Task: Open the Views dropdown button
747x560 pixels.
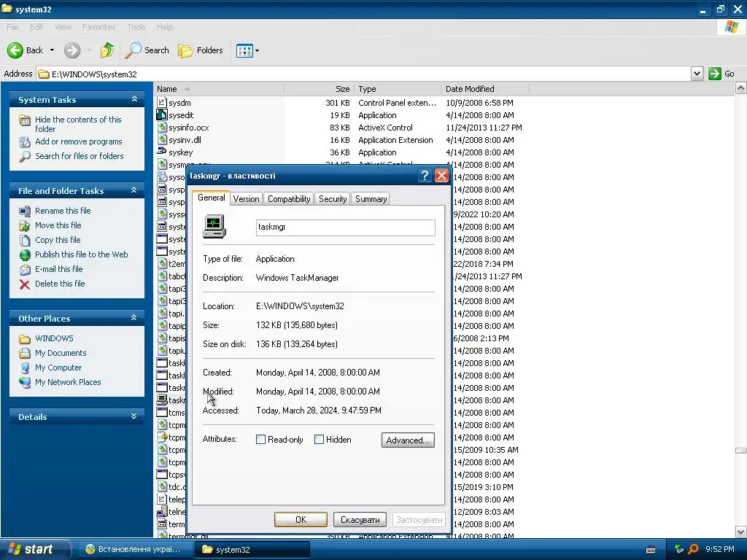Action: pos(248,50)
